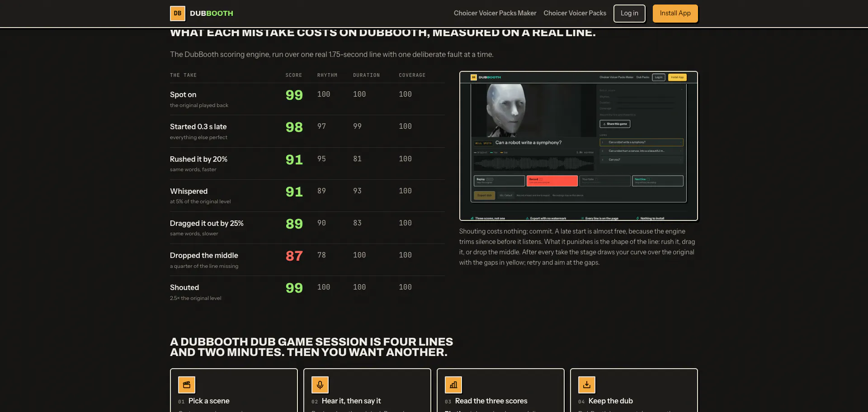Click the microphone icon on Hear it card
The width and height of the screenshot is (868, 412).
coord(320,385)
